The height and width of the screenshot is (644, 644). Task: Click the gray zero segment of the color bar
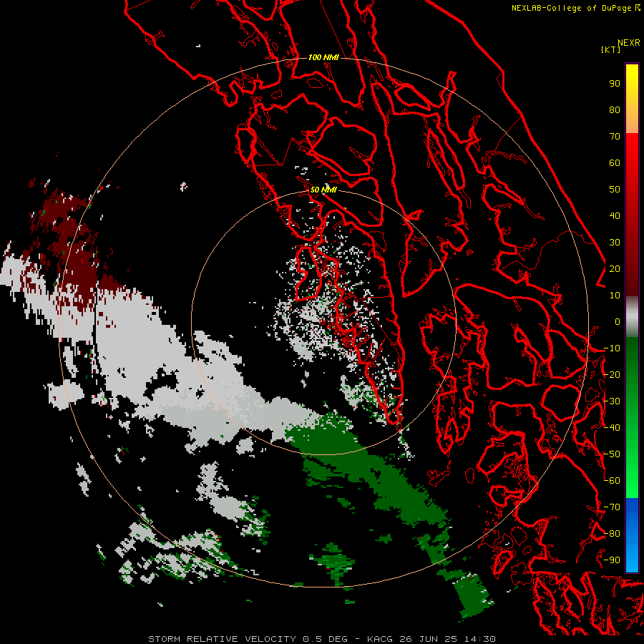[632, 316]
